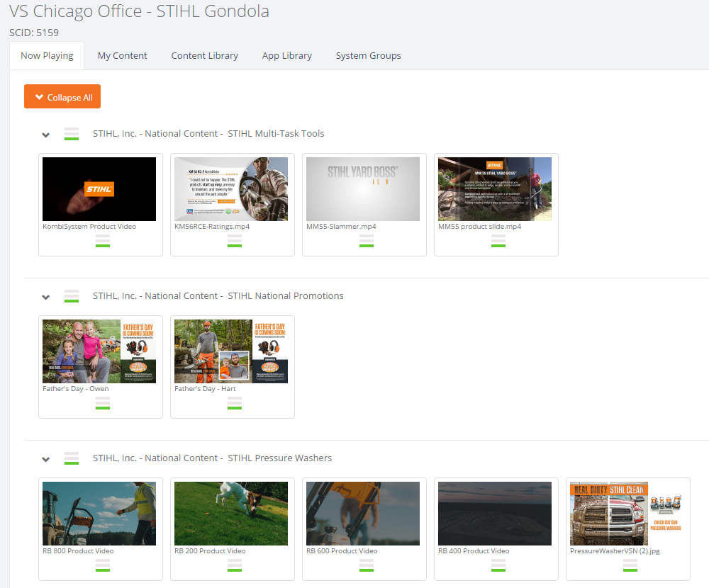Go to the App Library tab
Image resolution: width=709 pixels, height=588 pixels.
(x=287, y=55)
